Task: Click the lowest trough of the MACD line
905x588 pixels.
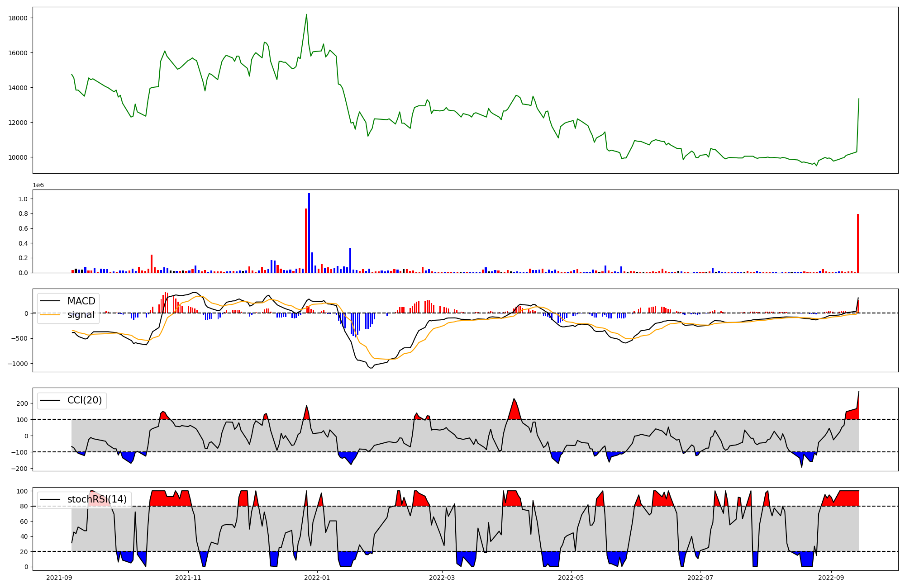Action: 371,368
